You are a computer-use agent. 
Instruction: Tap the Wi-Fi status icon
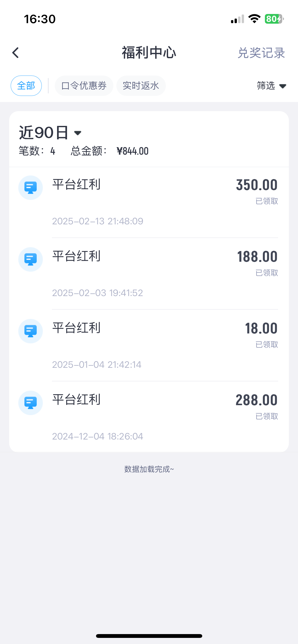click(254, 19)
